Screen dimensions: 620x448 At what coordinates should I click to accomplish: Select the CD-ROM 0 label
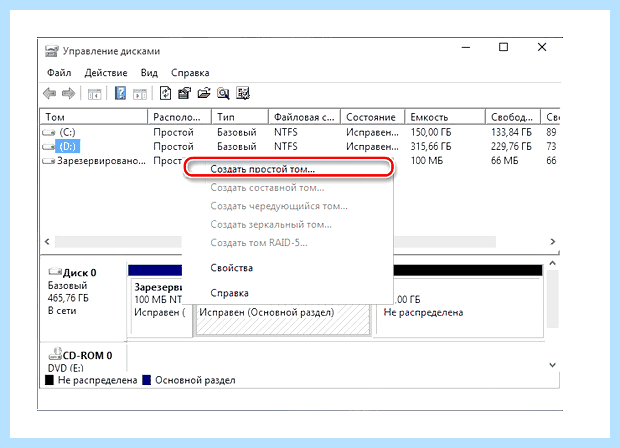tap(87, 355)
